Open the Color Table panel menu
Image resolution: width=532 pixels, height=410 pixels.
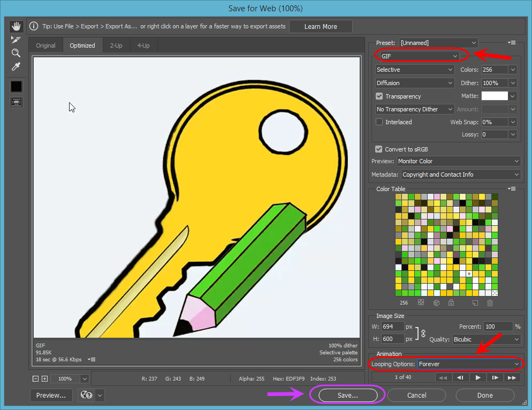(x=512, y=189)
